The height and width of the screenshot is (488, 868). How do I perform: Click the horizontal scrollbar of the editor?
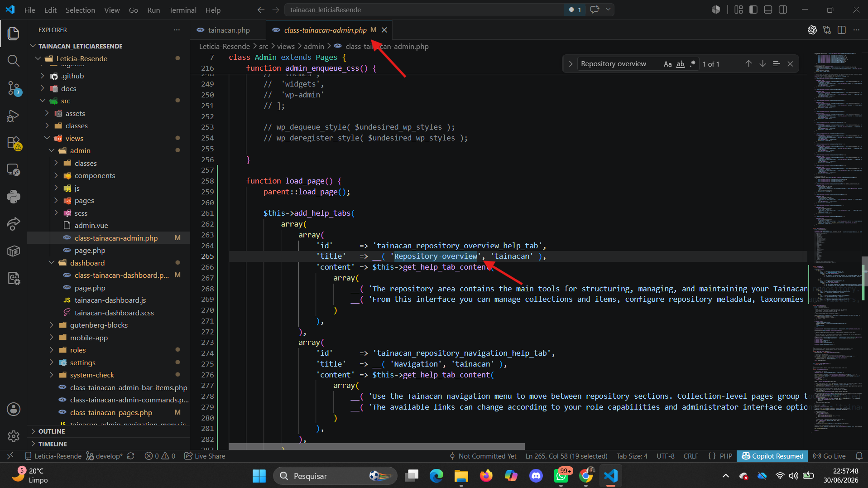(376, 446)
